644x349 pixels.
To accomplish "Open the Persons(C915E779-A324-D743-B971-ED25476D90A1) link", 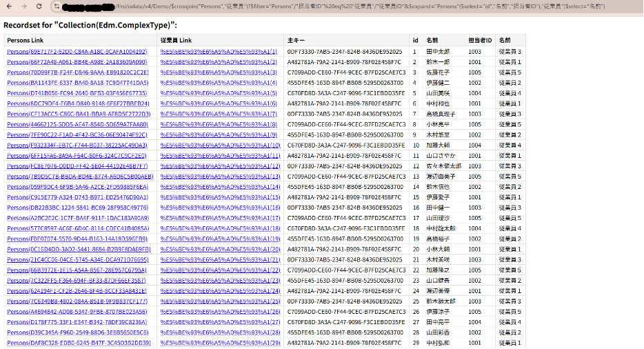I will (77, 197).
